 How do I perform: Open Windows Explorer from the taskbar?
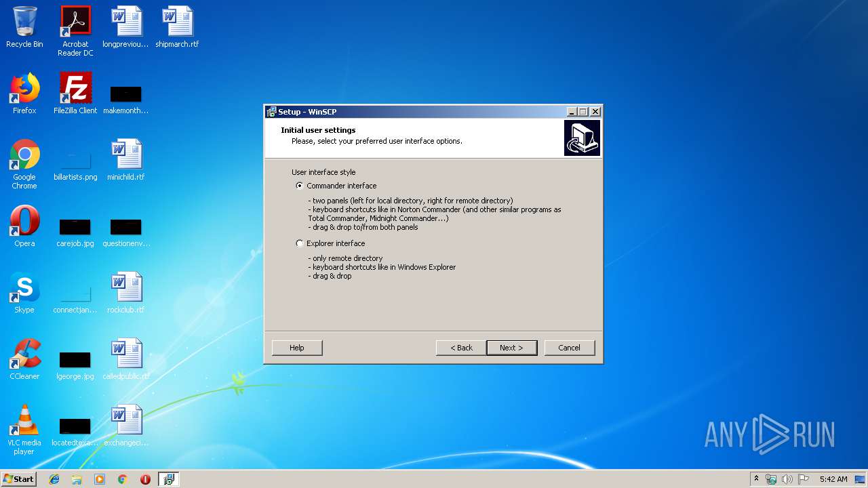tap(77, 479)
